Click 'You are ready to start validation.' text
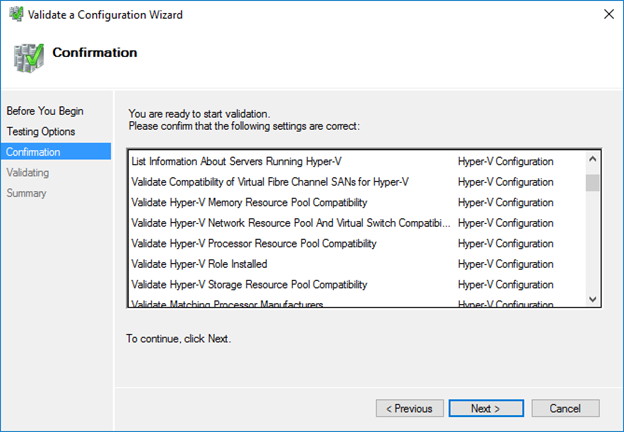624x432 pixels. pos(199,114)
